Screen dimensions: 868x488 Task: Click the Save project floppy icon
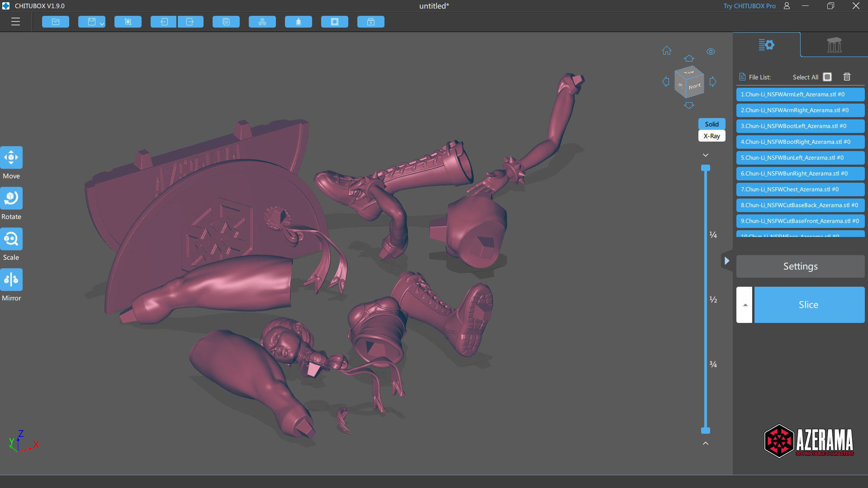click(x=91, y=22)
